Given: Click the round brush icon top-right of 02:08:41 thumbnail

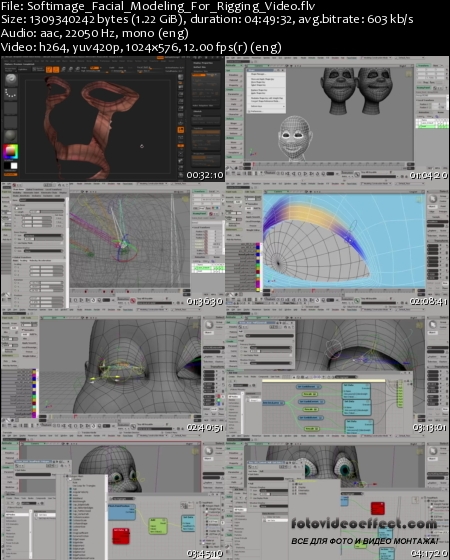Looking at the screenshot, I should coord(433,199).
